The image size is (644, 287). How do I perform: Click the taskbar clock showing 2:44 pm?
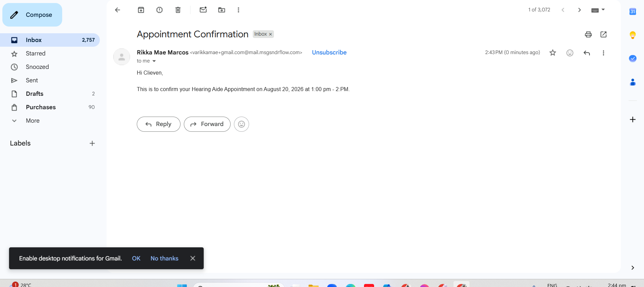point(617,285)
